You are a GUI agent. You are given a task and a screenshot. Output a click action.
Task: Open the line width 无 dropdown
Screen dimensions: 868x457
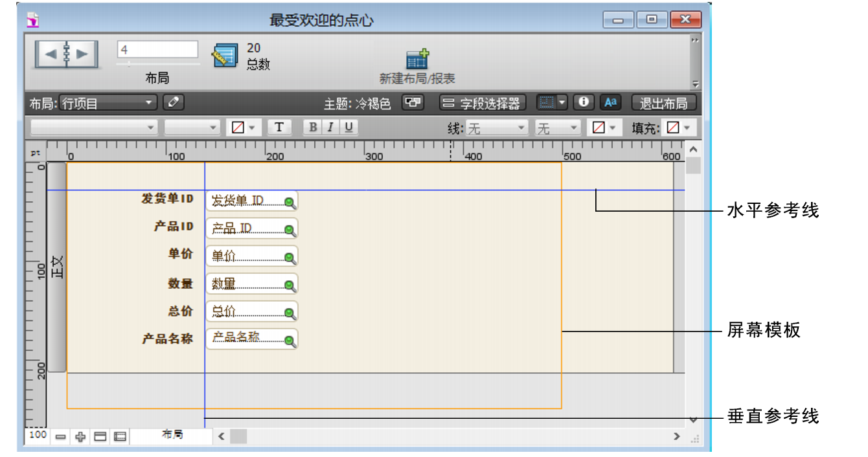[x=557, y=128]
